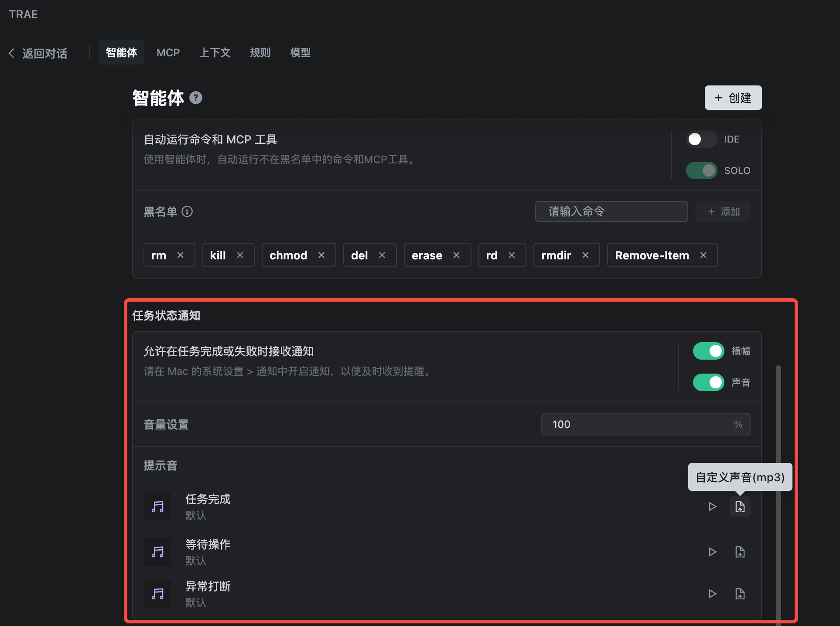Screen dimensions: 840x626
Task: Enable the IDE toggle
Action: [x=701, y=139]
